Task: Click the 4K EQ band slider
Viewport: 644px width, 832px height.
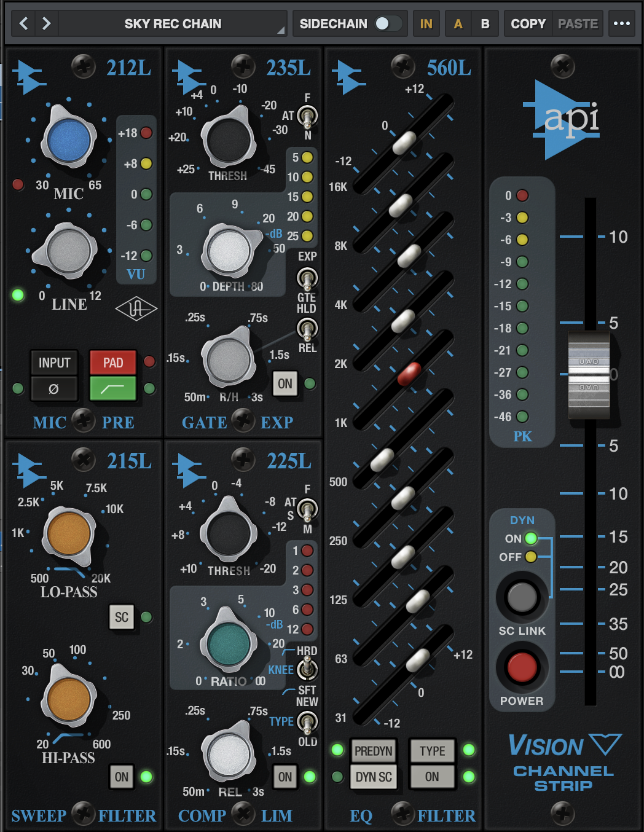Action: pyautogui.click(x=409, y=256)
